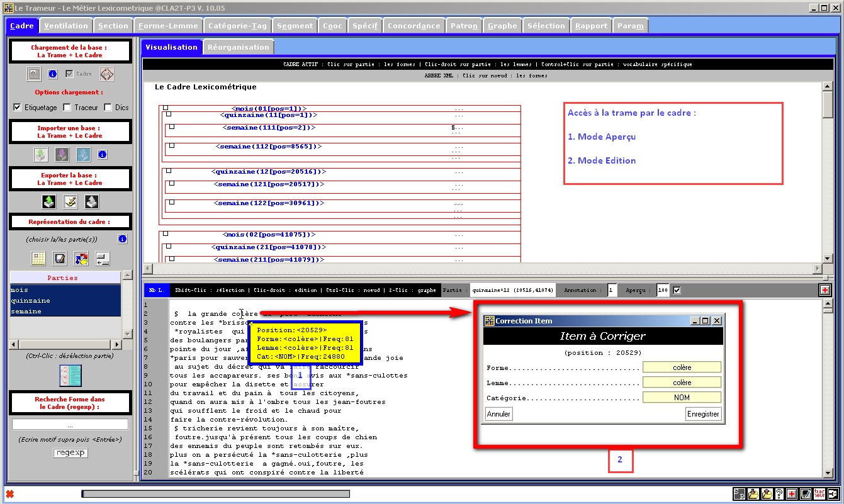
Task: Click the Nb L. button
Action: pos(155,290)
